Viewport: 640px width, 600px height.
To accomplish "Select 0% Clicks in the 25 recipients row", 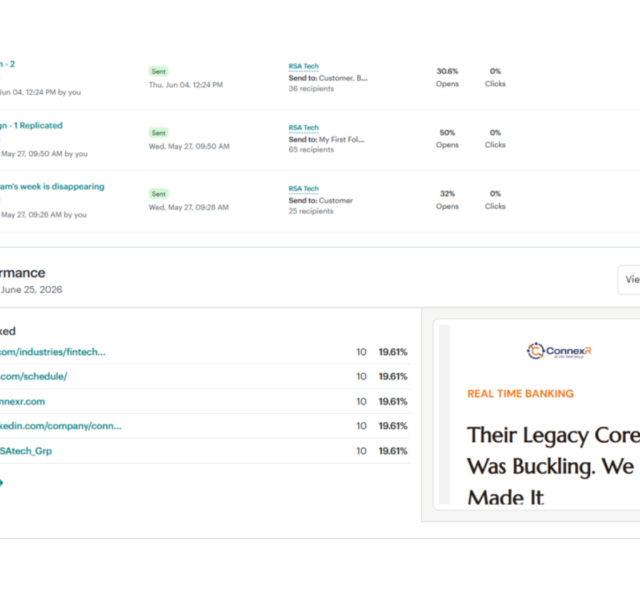I will tap(495, 193).
